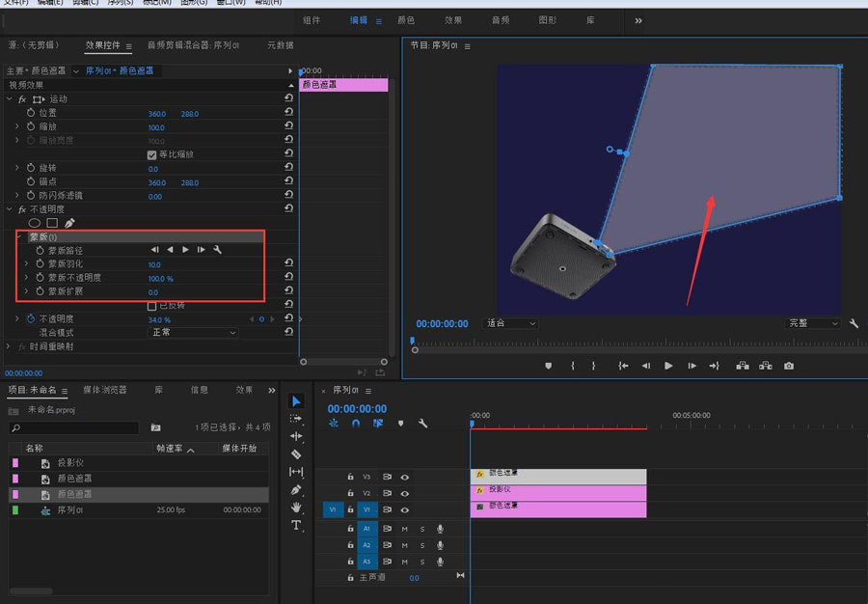This screenshot has width=868, height=604.
Task: Switch to the 颜色 workspace tab
Action: pos(406,19)
